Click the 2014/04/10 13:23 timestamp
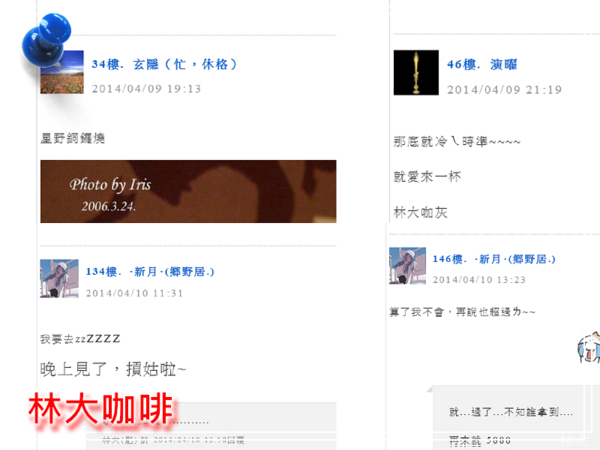Image resolution: width=600 pixels, height=450 pixels. pyautogui.click(x=479, y=280)
